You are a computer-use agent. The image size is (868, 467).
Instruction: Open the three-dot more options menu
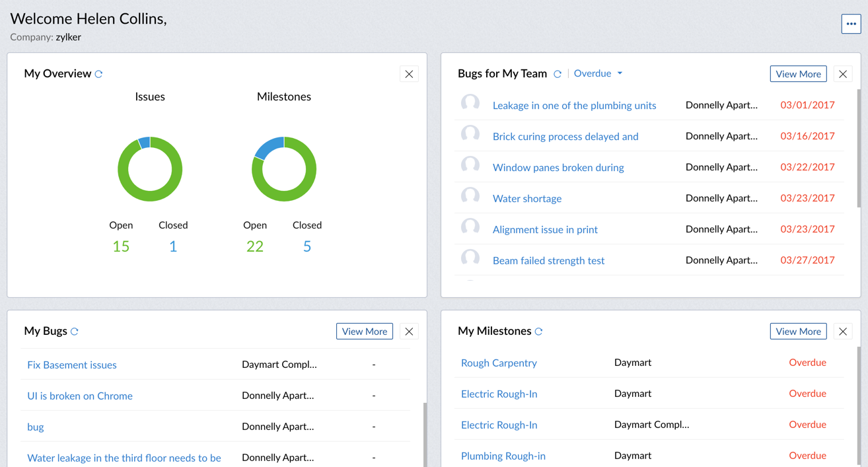[x=851, y=24]
